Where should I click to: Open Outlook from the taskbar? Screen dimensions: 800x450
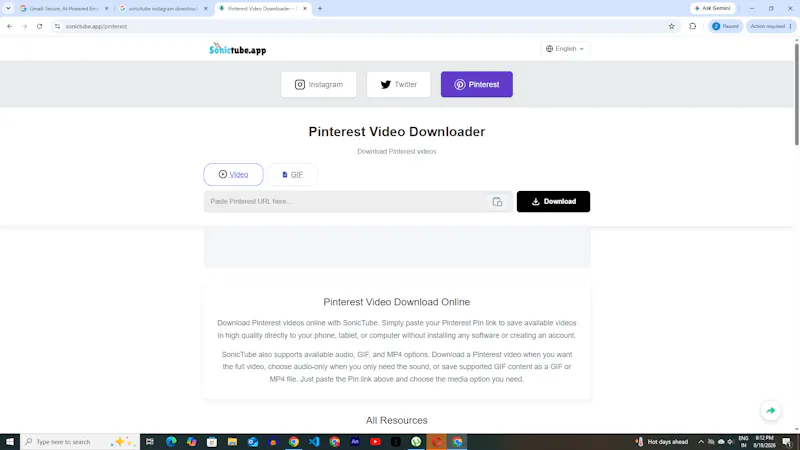point(253,442)
